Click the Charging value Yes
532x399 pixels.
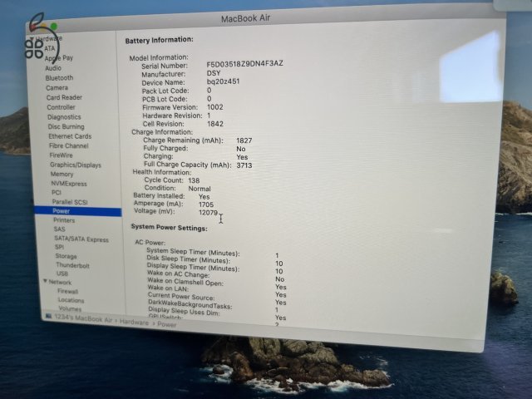242,157
